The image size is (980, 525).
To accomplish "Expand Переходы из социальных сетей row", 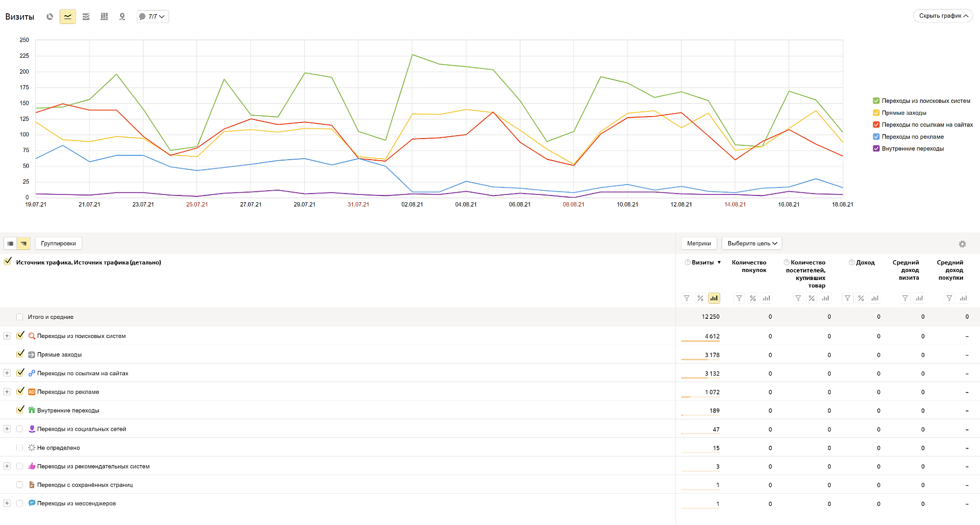I will click(7, 429).
